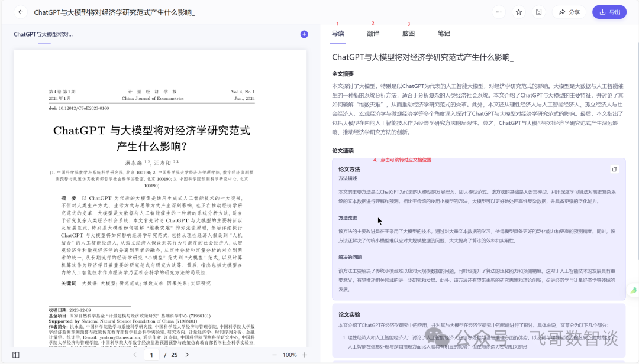Viewport: 639px width, 364px height.
Task: Click the total pages 25 text
Action: [175, 355]
